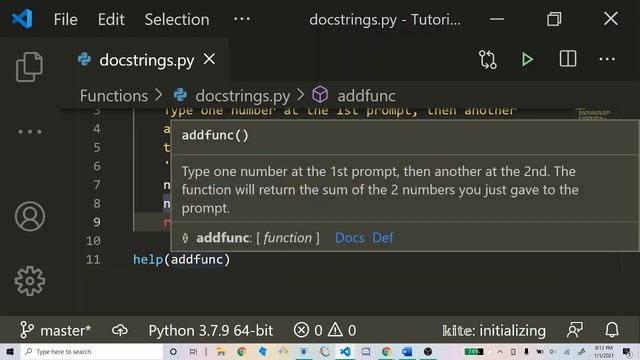
Task: Show hidden menu items via title bar ellipsis
Action: point(242,19)
